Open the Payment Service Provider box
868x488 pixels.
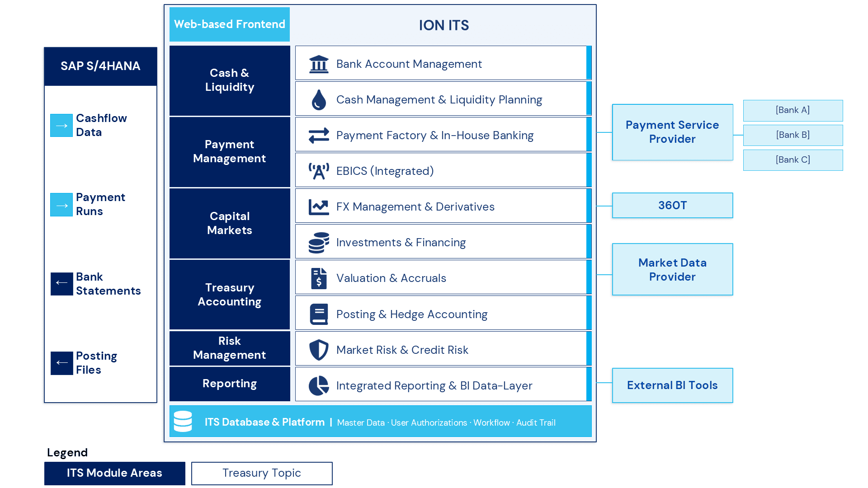click(672, 132)
